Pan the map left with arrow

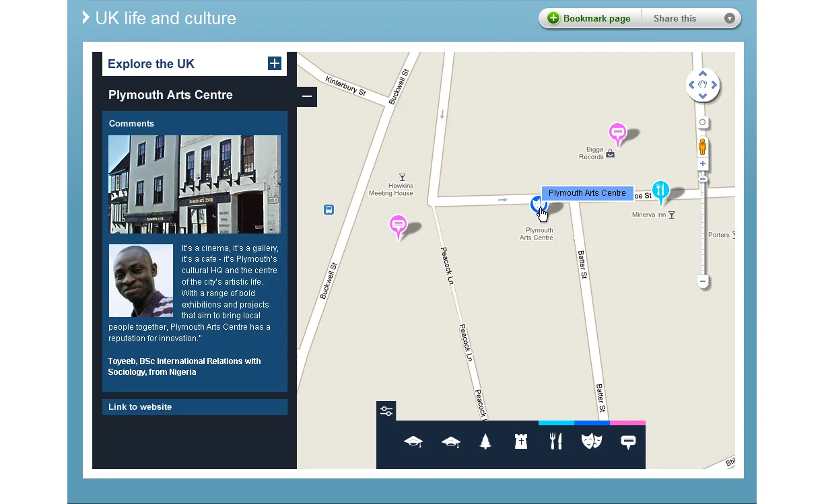point(691,85)
